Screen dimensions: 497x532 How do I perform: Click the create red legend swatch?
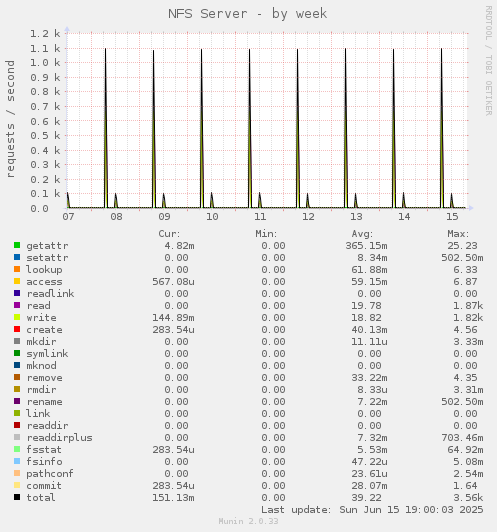pos(17,329)
